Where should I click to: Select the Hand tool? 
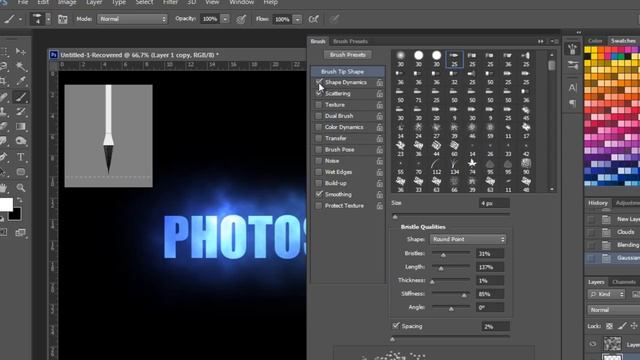[3, 188]
